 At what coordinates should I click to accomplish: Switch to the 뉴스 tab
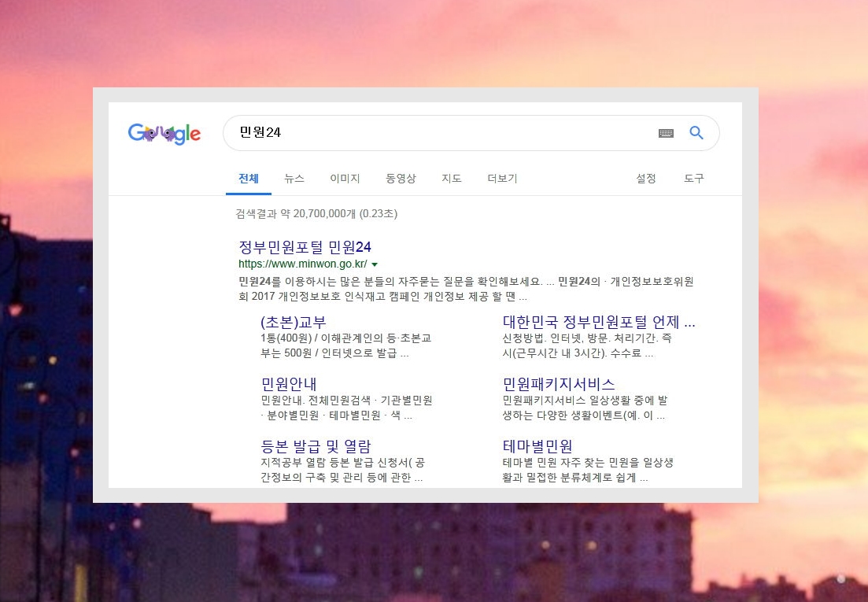pos(294,178)
